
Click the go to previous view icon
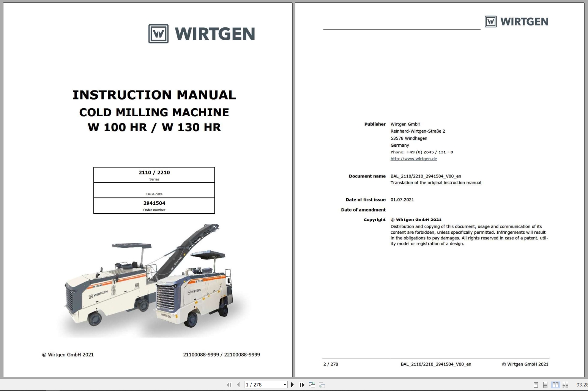tap(312, 385)
